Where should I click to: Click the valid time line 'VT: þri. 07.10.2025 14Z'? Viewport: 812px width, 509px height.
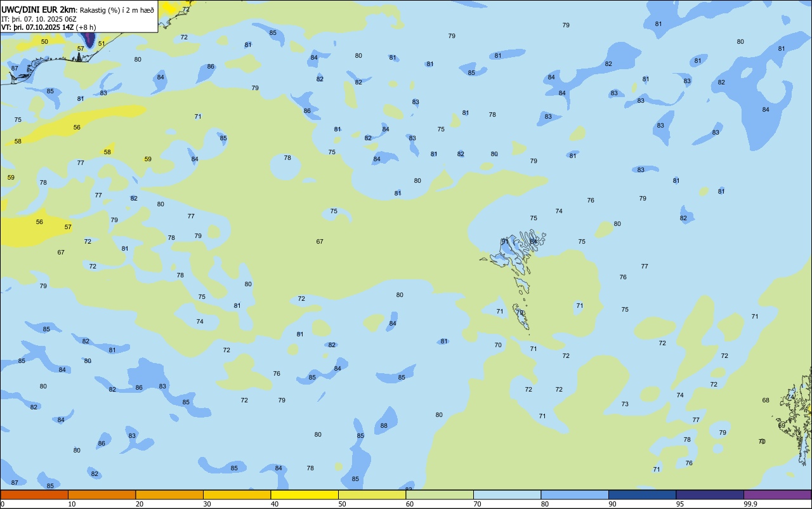tap(37, 27)
